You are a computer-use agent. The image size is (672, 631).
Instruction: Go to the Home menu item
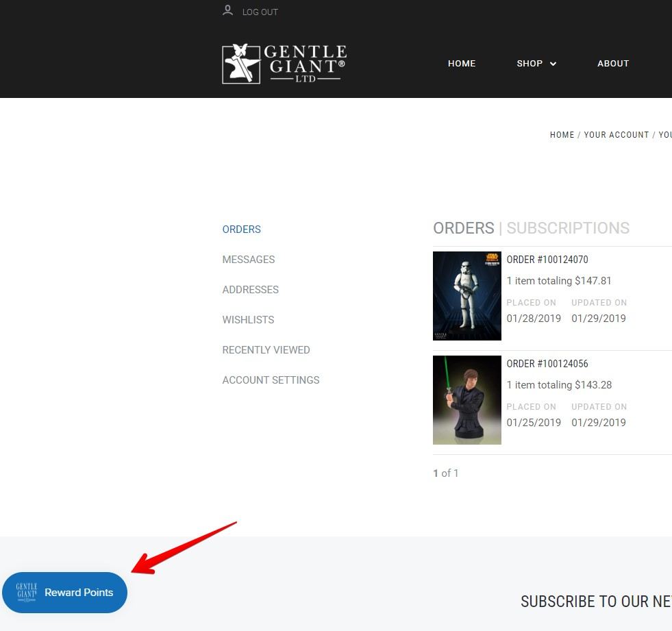(x=462, y=64)
